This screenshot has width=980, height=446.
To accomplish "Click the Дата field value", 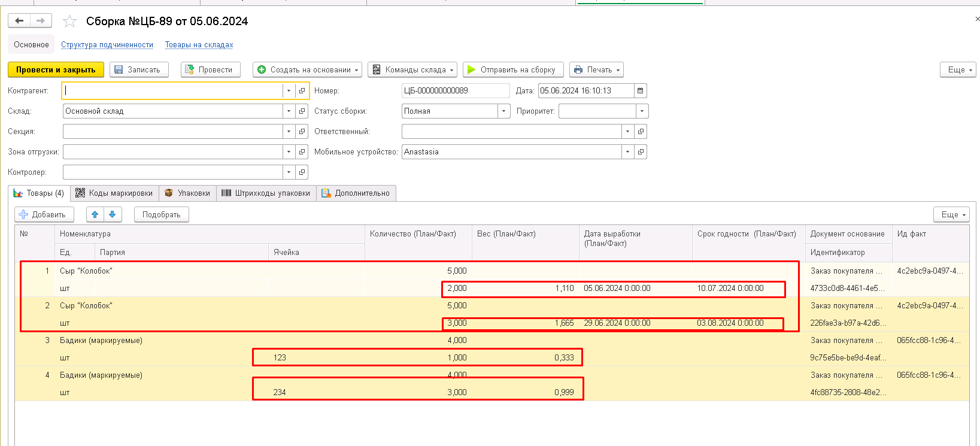I will pos(585,91).
